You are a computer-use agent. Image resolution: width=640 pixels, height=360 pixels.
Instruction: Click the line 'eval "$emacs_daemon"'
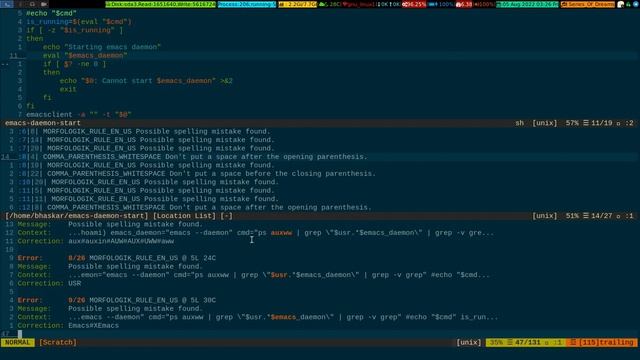[85, 56]
